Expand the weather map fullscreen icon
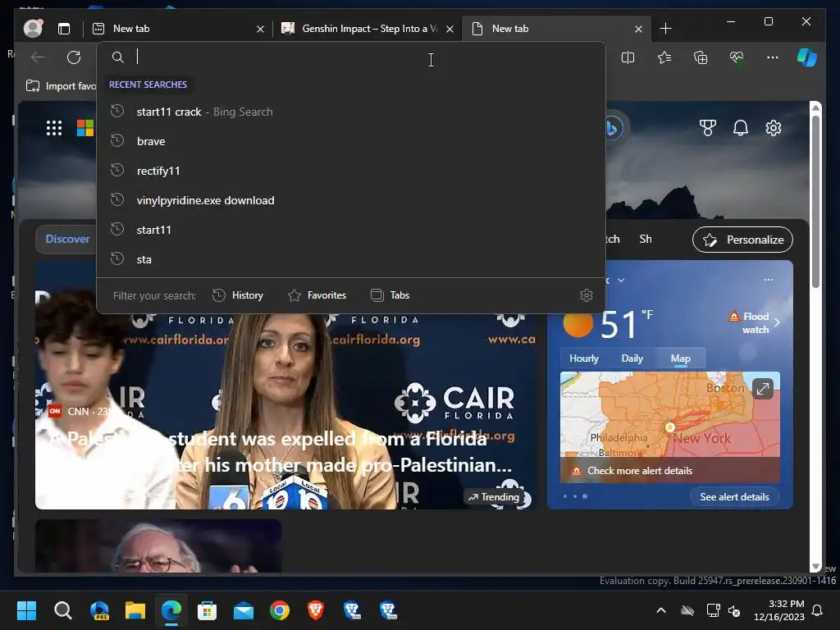Viewport: 840px width, 630px height. pyautogui.click(x=762, y=388)
